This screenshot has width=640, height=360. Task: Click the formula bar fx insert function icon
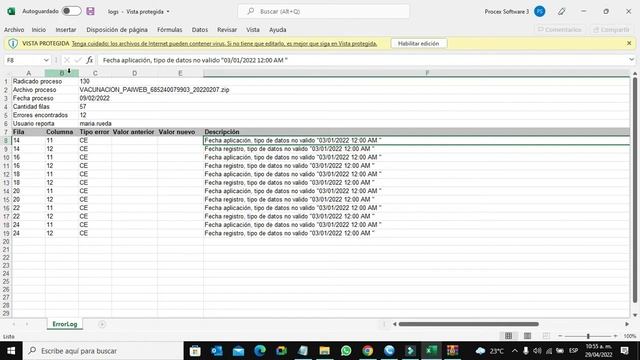[89, 60]
